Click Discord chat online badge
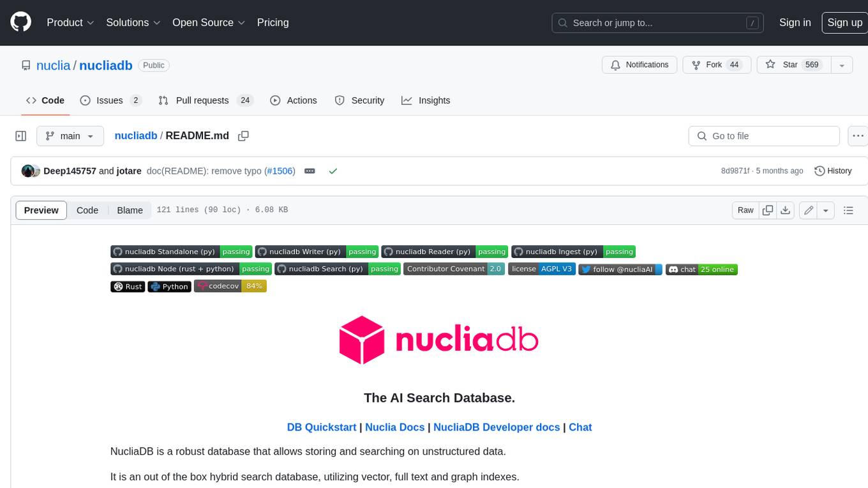 (701, 269)
